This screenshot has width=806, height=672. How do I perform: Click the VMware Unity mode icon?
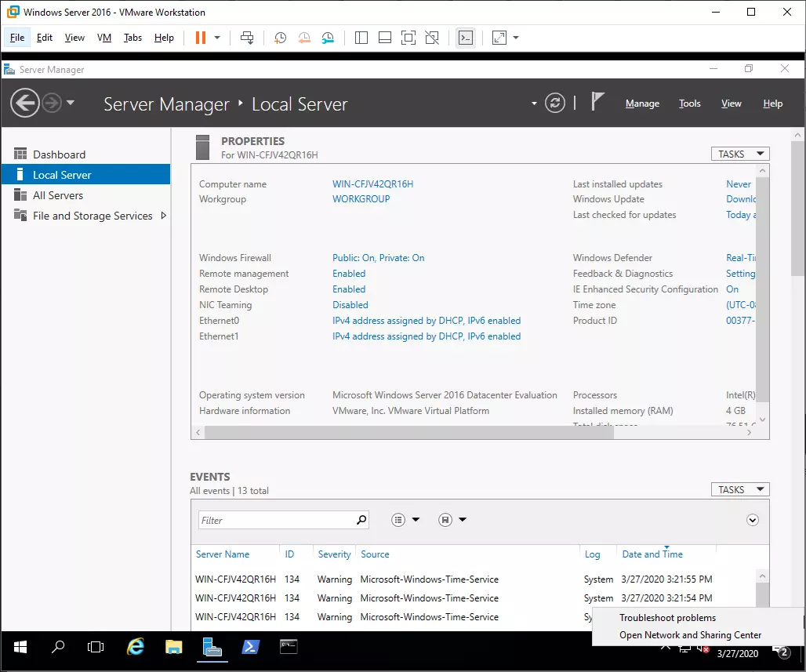tap(432, 38)
